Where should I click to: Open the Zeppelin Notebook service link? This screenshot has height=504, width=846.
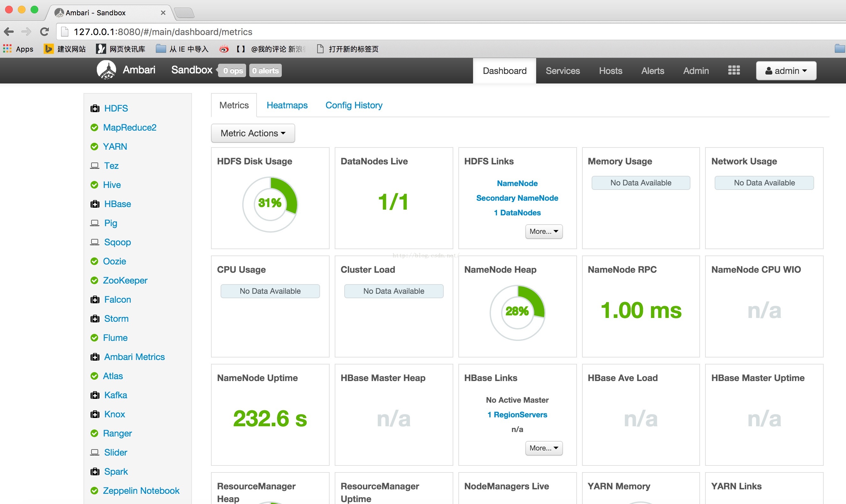pyautogui.click(x=141, y=491)
